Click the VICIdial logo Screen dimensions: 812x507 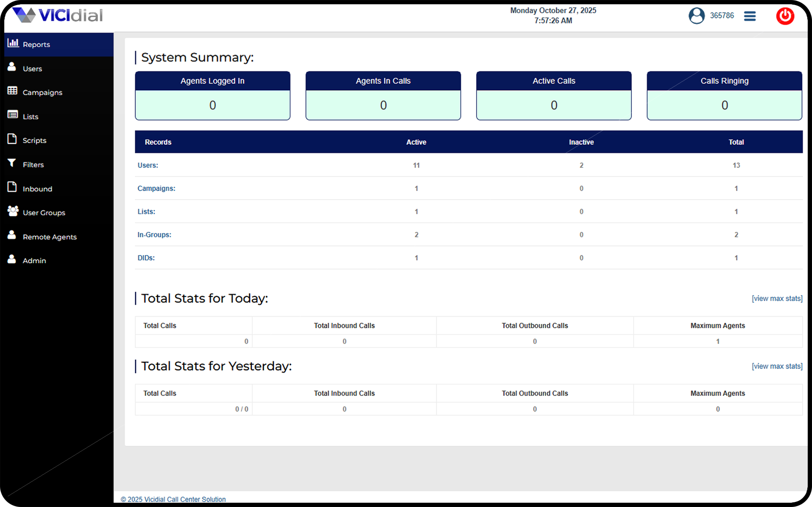58,15
